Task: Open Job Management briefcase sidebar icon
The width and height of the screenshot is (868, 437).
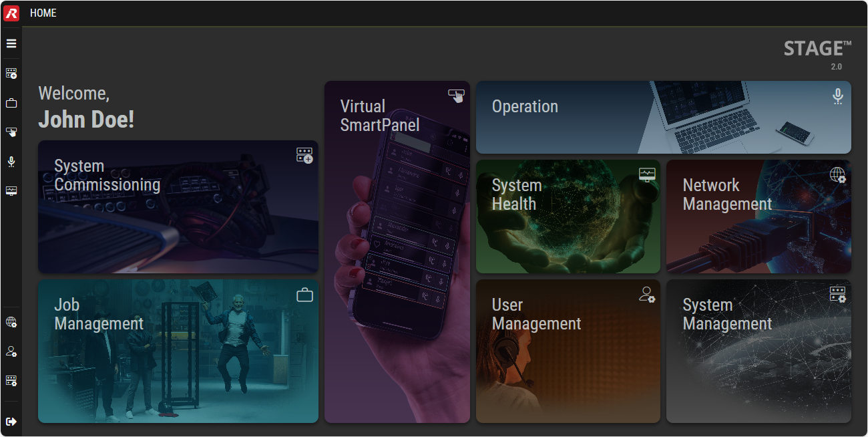Action: 11,103
